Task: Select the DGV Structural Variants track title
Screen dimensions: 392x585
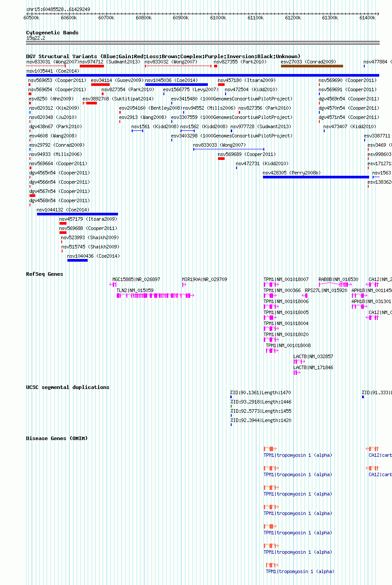Action: tap(163, 56)
